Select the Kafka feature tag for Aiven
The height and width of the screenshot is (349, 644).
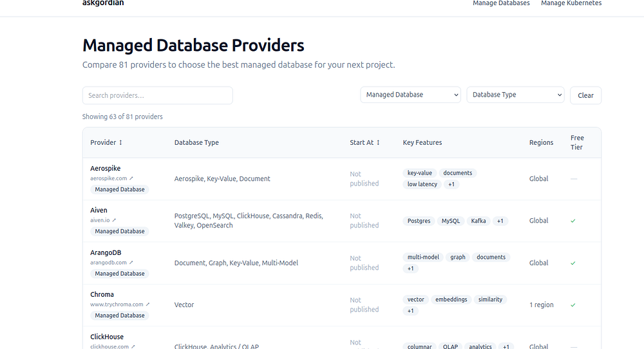coord(478,221)
